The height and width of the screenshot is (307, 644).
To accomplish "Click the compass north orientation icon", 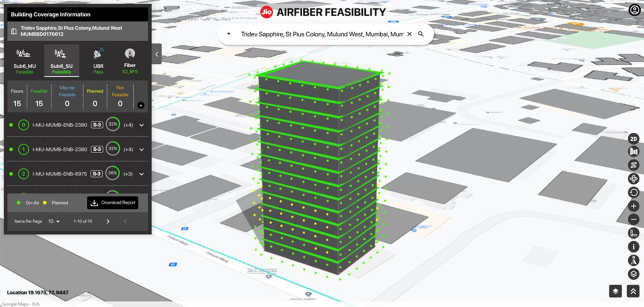I will [634, 260].
